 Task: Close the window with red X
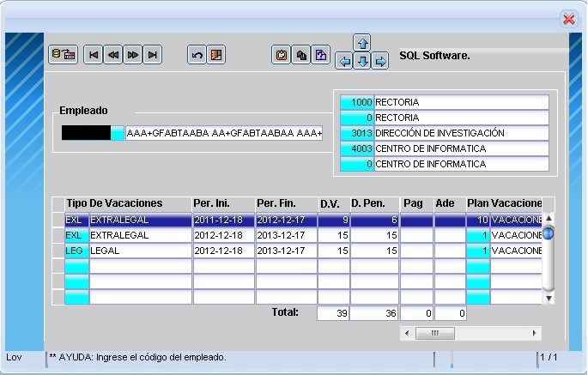click(568, 18)
